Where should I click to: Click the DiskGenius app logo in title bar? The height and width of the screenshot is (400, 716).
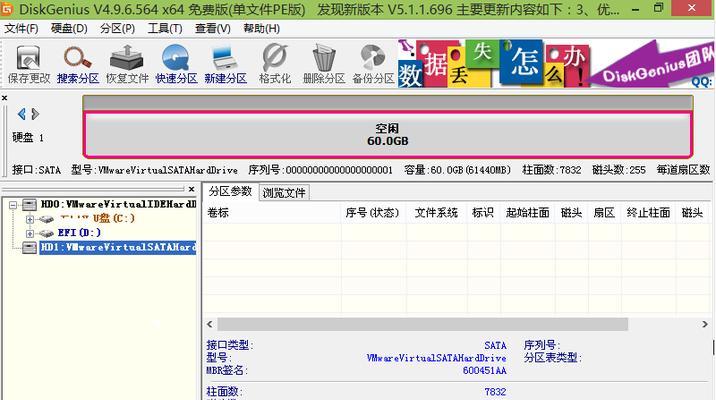7,8
